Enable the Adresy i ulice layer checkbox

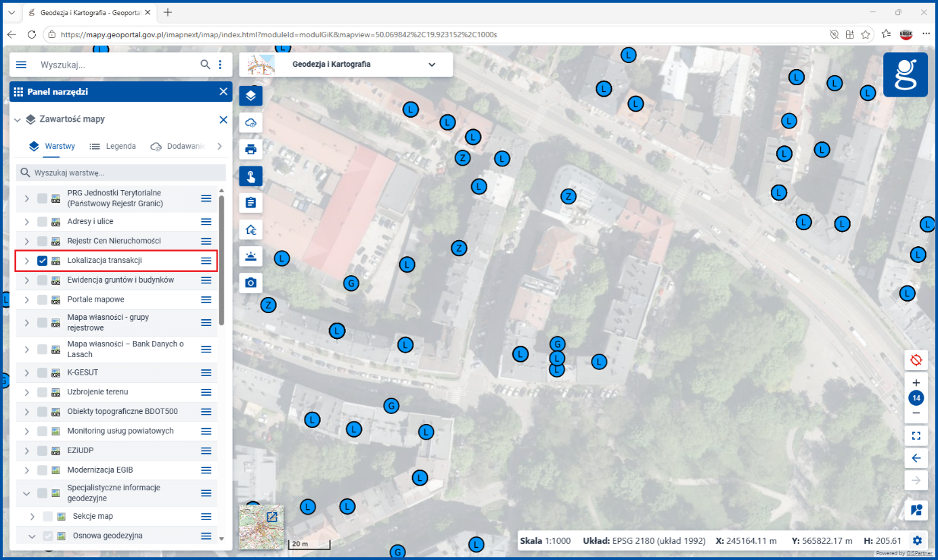point(43,222)
